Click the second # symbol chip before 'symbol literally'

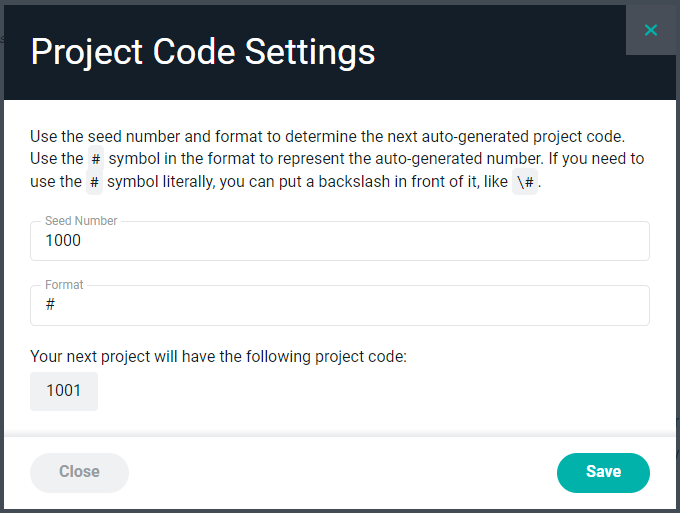pos(94,182)
